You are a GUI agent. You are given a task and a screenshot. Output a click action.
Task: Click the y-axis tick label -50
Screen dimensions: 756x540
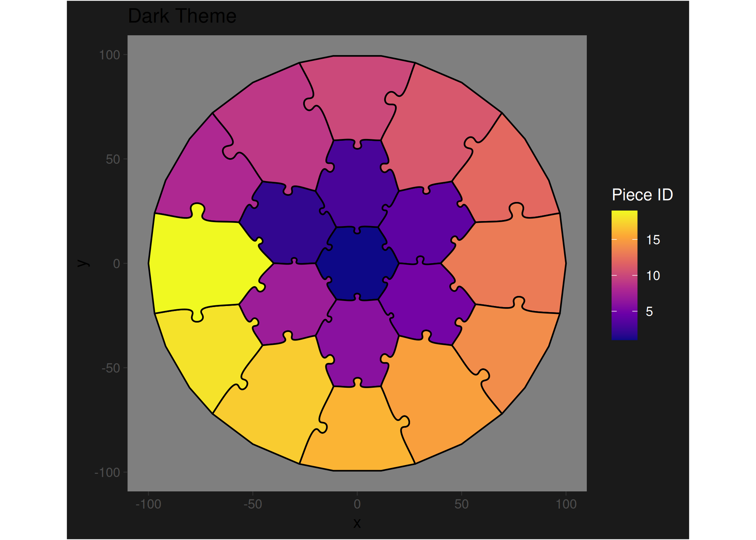pyautogui.click(x=111, y=368)
